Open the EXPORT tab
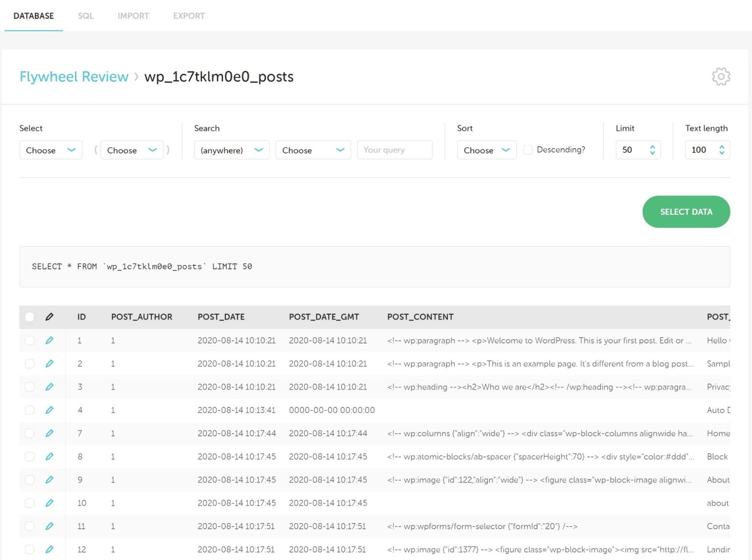The width and height of the screenshot is (752, 560). point(189,16)
